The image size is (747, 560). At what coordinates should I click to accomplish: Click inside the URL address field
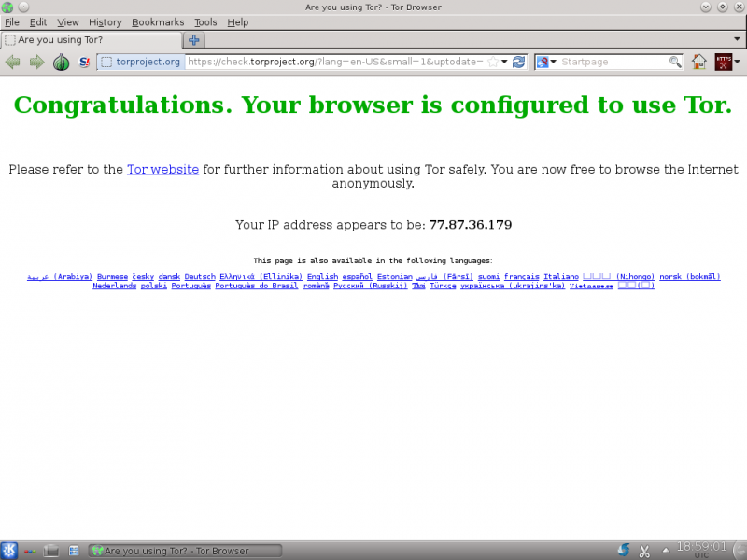335,62
